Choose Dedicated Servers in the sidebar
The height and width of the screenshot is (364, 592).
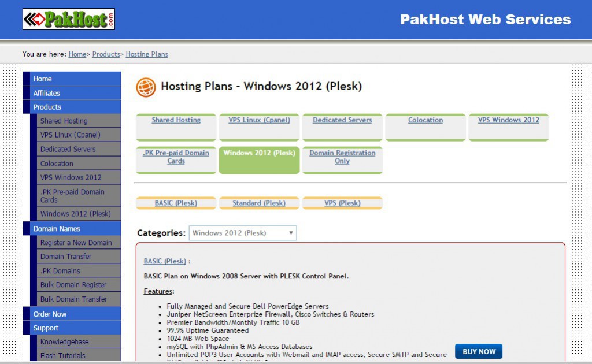click(79, 149)
